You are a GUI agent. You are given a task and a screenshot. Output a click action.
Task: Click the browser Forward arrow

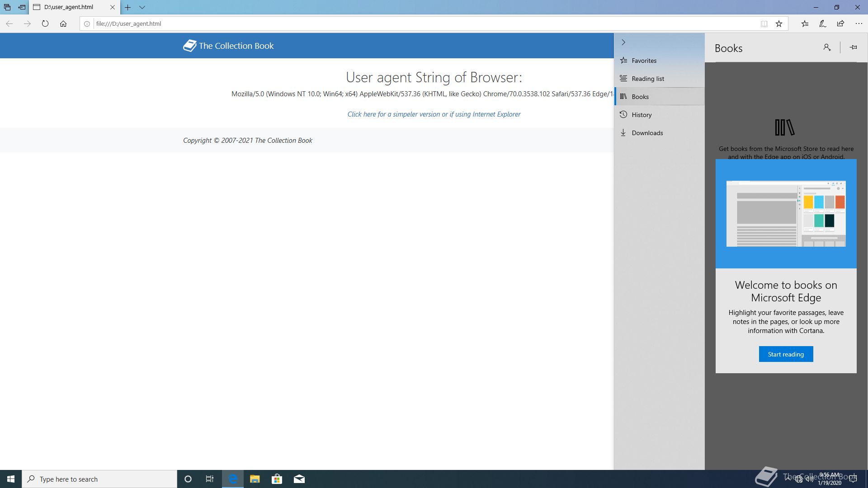[x=27, y=23]
